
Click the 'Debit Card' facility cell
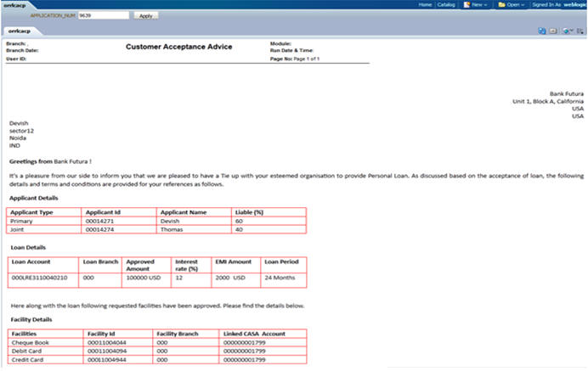(26, 351)
